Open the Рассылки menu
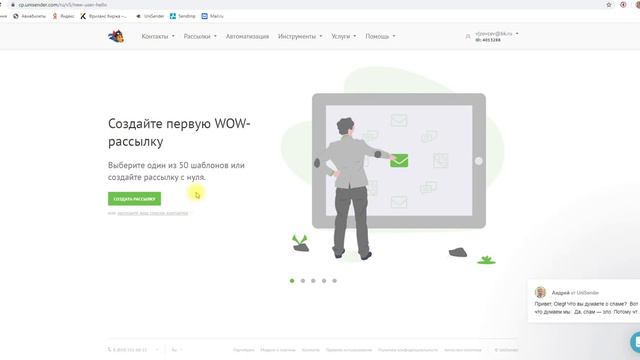The image size is (640, 360). [200, 36]
